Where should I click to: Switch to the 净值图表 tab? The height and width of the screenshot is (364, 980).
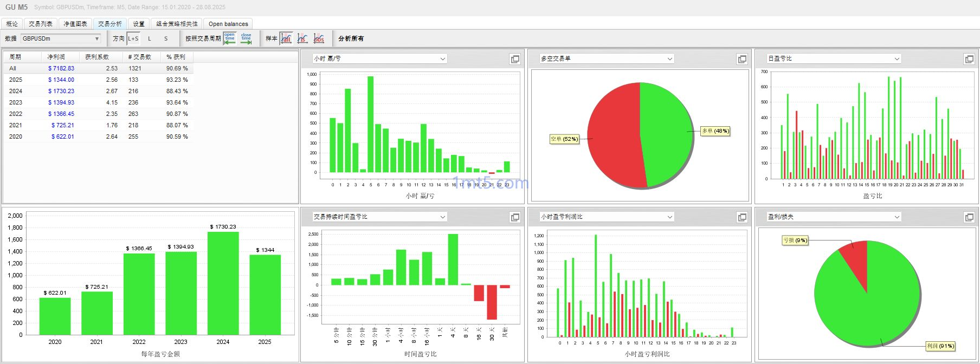(x=75, y=24)
